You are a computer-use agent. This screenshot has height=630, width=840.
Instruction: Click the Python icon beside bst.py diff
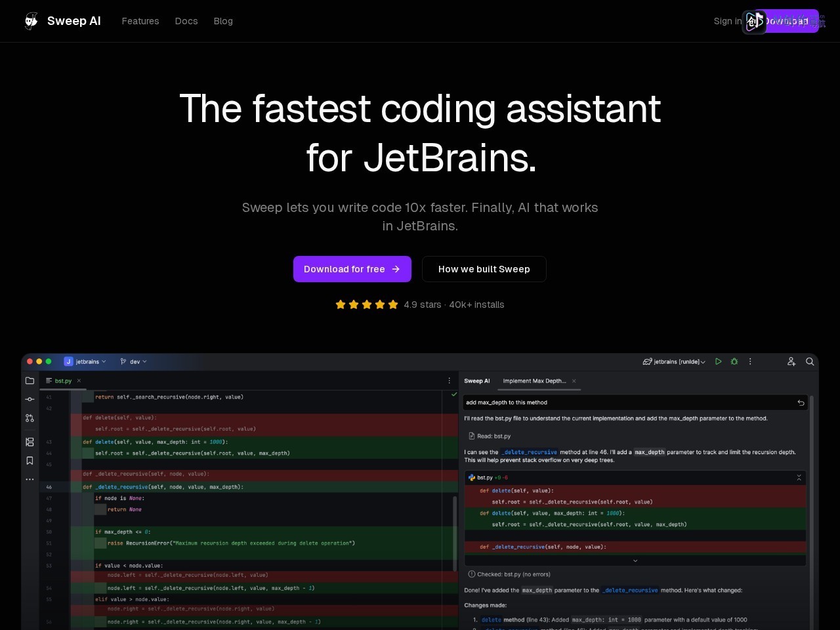(x=472, y=478)
